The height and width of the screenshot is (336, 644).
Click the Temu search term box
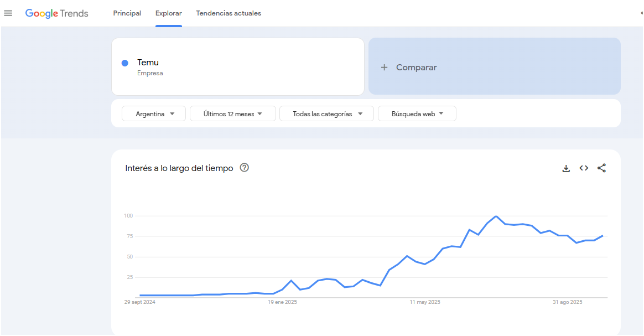(238, 67)
